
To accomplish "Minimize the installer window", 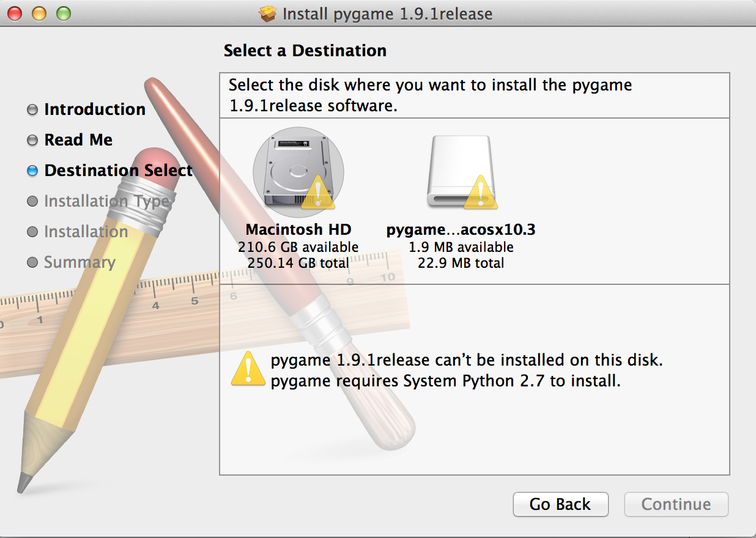I will pyautogui.click(x=39, y=13).
